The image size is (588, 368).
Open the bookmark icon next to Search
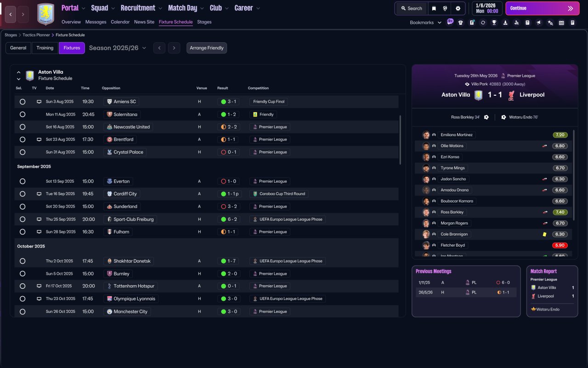tap(434, 8)
